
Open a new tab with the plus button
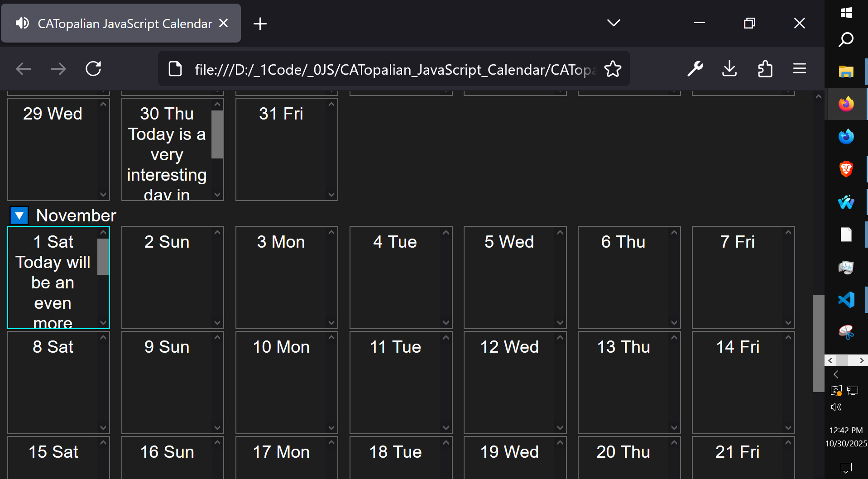259,23
